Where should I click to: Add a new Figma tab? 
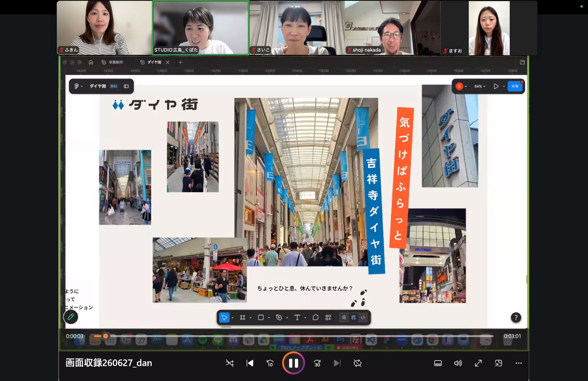(180, 62)
